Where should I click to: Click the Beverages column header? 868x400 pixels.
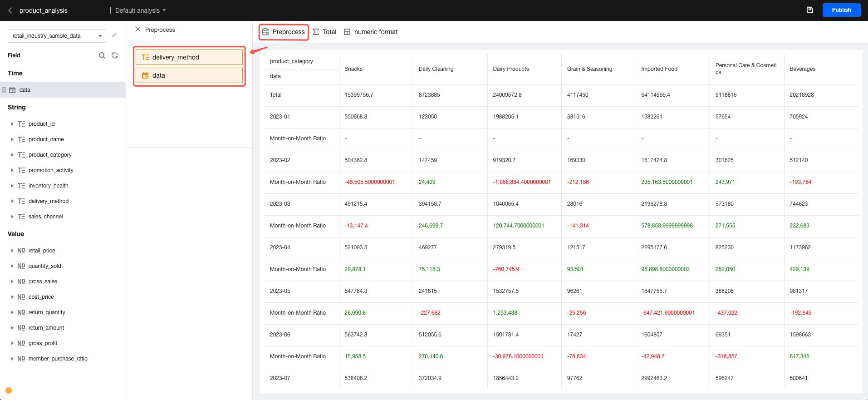(x=803, y=69)
